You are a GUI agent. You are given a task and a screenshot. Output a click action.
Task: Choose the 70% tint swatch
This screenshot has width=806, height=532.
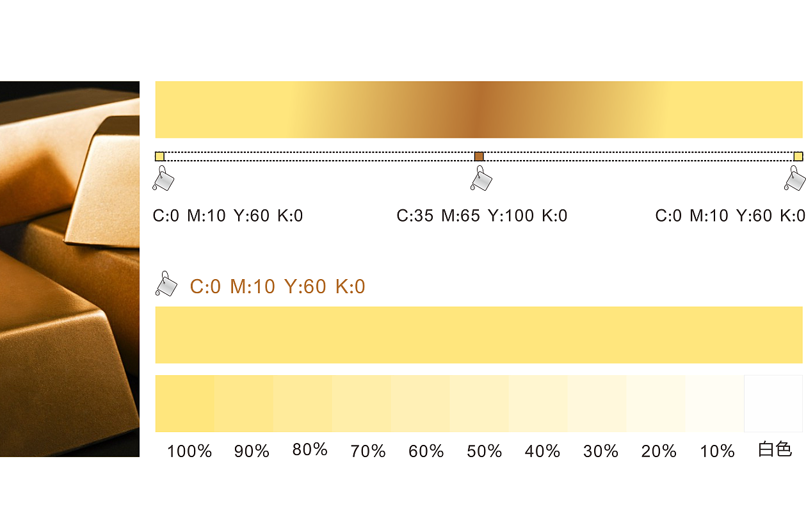click(362, 403)
